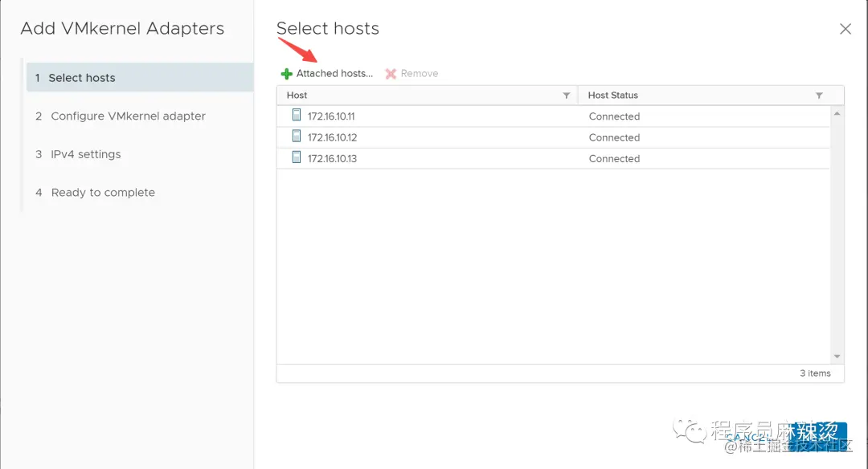868x469 pixels.
Task: Click the 3 items count footer
Action: point(815,373)
